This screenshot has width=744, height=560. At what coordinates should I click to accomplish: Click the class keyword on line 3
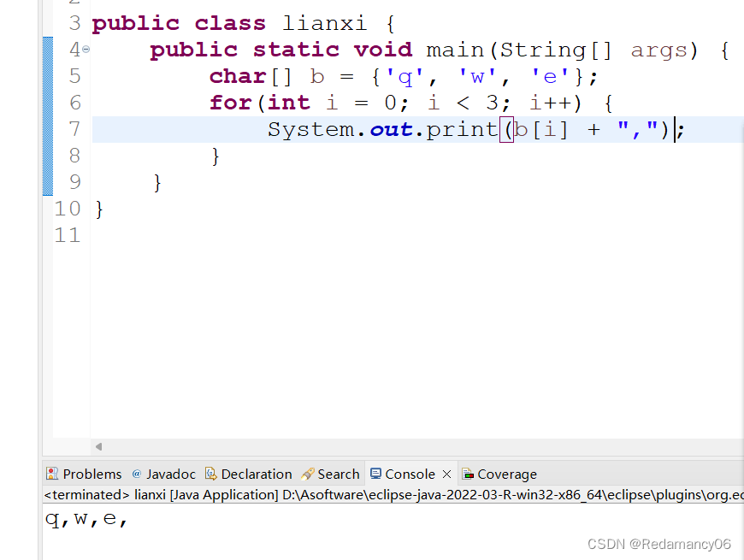pyautogui.click(x=230, y=23)
